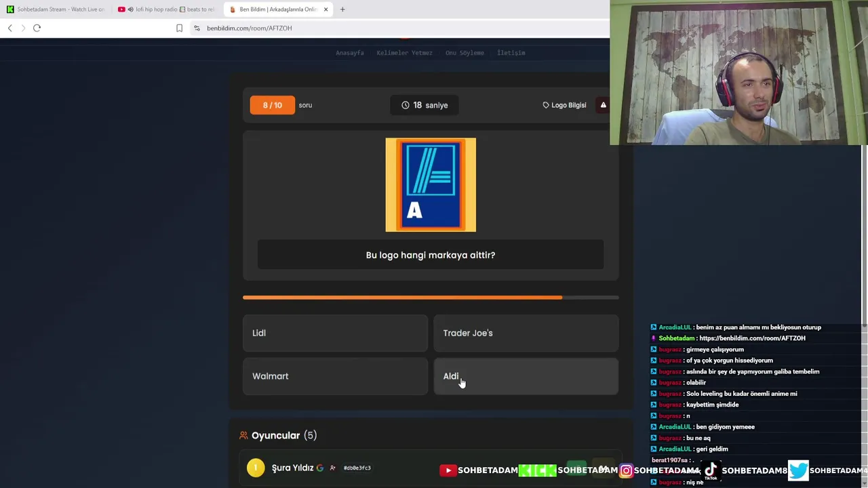868x488 pixels.
Task: Click the Twitter bird icon in the overlay
Action: 798,470
